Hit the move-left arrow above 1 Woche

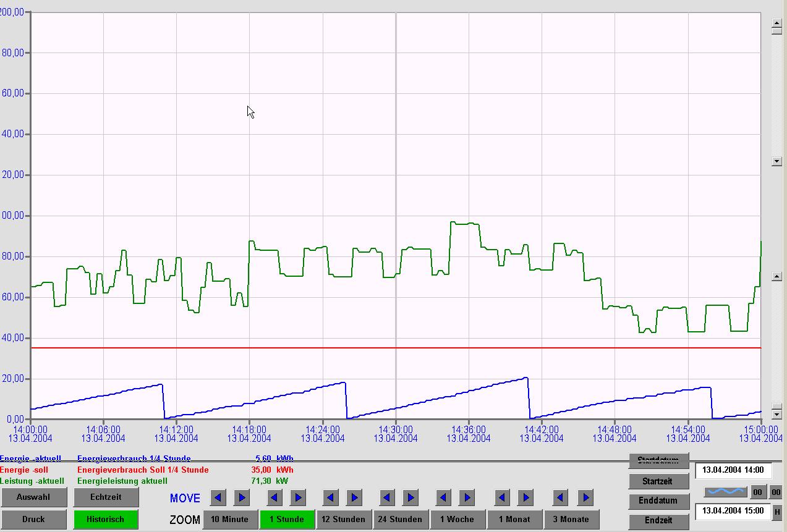coord(443,497)
